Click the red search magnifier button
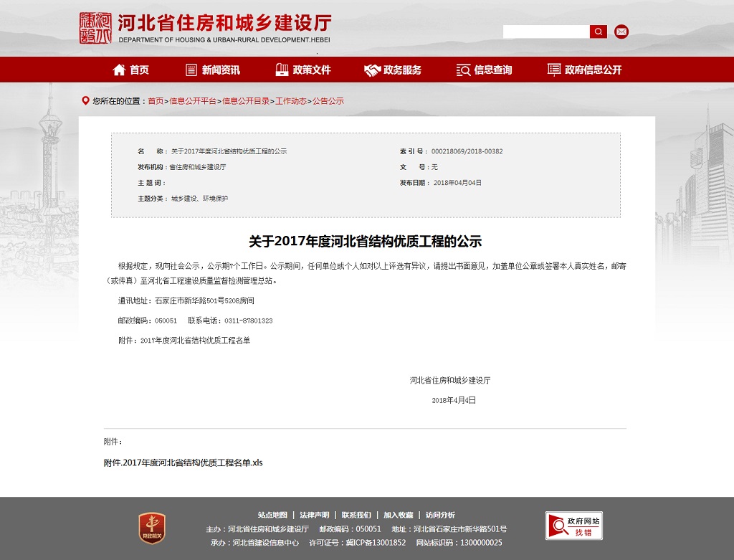 click(x=598, y=32)
